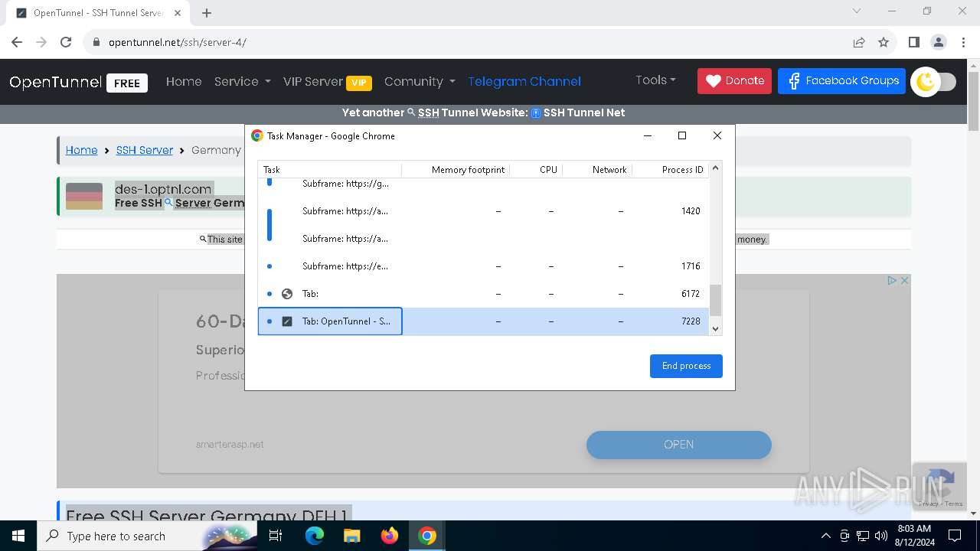
Task: Click the OpenTunnel favicon in task list
Action: pos(287,321)
